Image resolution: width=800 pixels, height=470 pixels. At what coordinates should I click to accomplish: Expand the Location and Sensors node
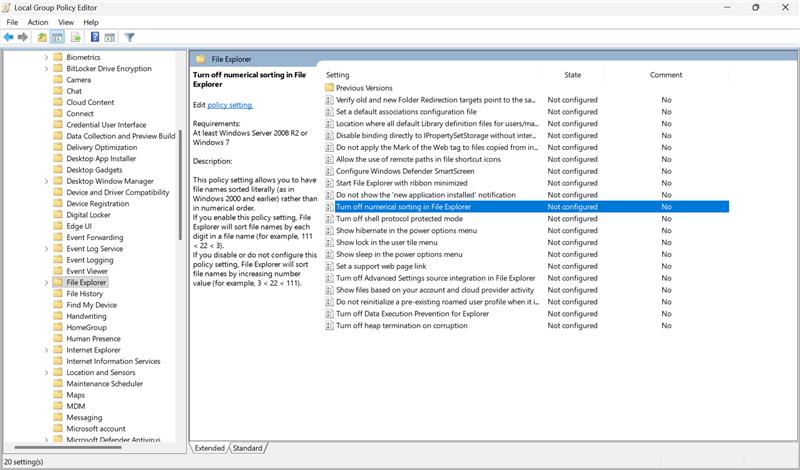coord(46,373)
